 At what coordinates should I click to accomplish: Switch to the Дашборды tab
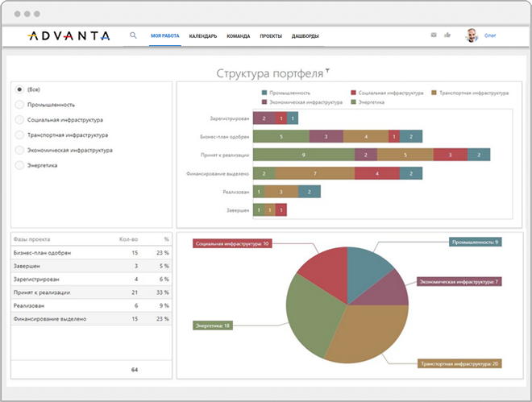(x=305, y=36)
